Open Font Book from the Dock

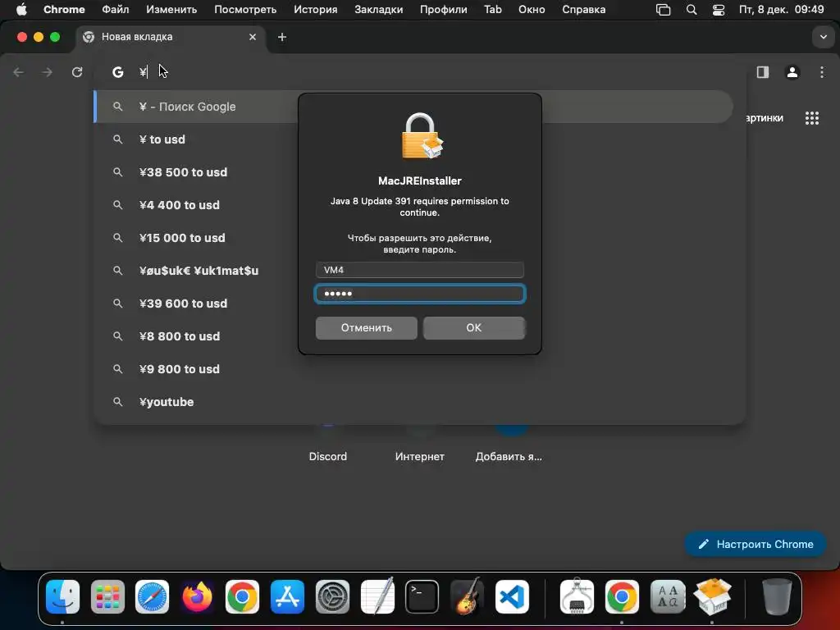(668, 597)
